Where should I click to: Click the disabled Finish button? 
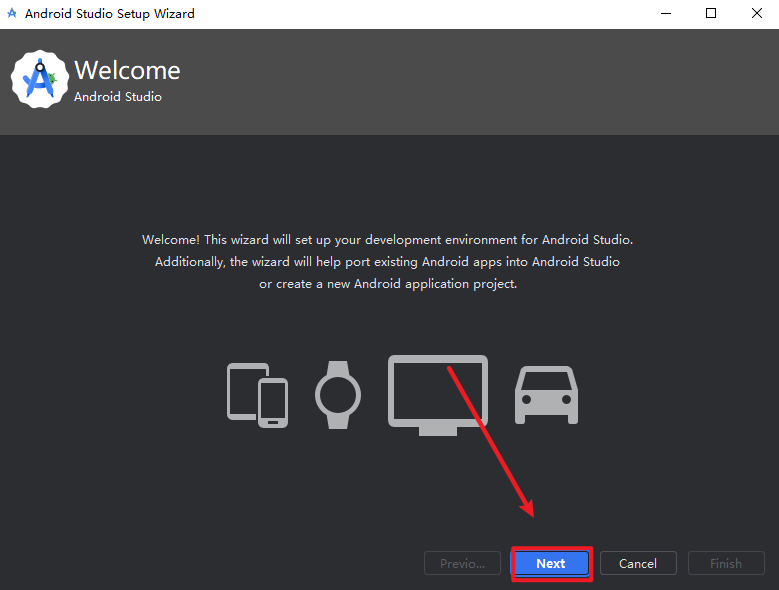(x=726, y=563)
